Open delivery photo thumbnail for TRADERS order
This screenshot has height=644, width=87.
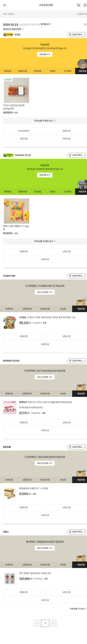82,184
